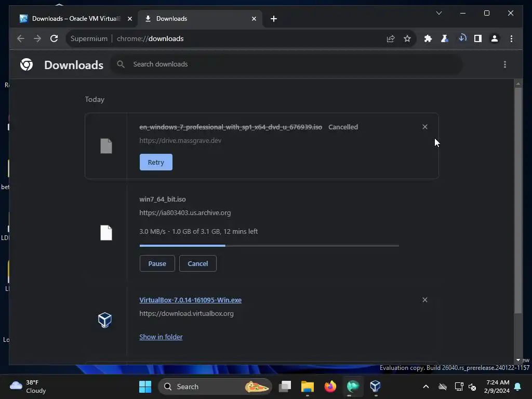Open the profile avatar menu
The width and height of the screenshot is (532, 399).
pyautogui.click(x=495, y=38)
